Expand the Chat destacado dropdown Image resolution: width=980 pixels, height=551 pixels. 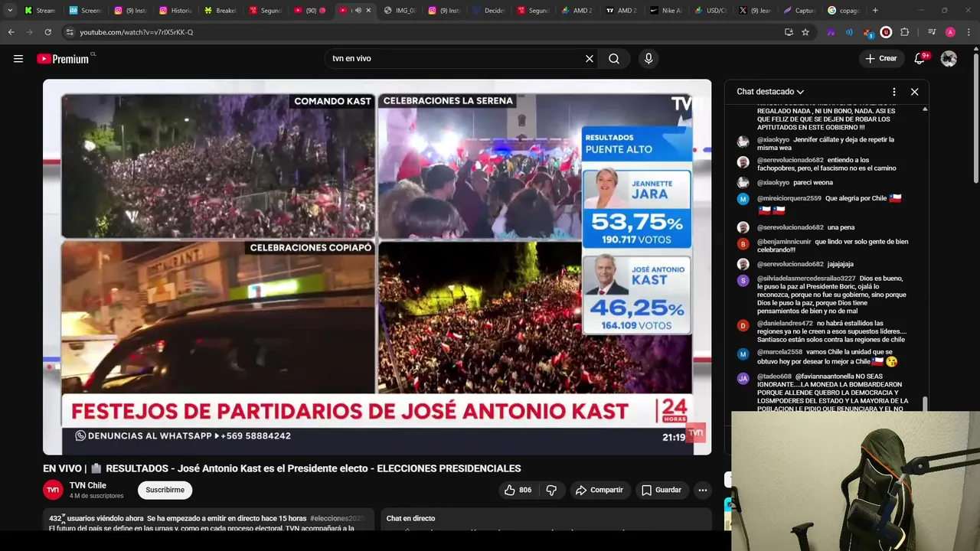[770, 92]
